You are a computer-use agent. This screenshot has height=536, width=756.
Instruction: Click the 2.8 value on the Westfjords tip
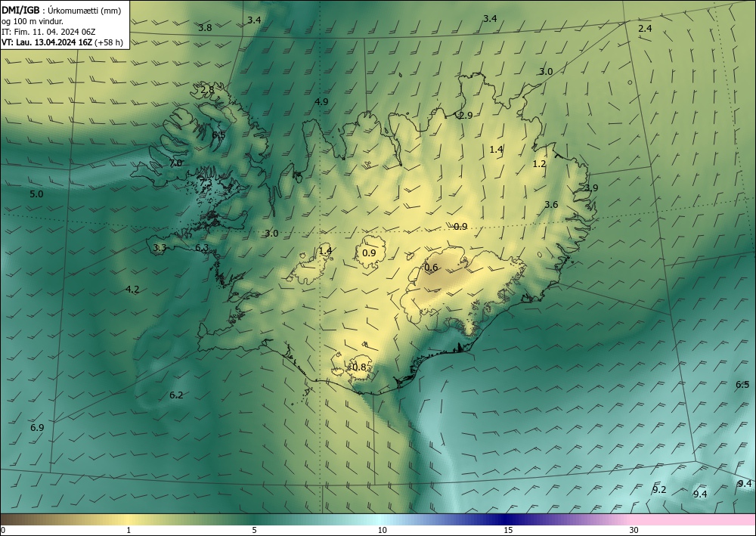(x=207, y=90)
